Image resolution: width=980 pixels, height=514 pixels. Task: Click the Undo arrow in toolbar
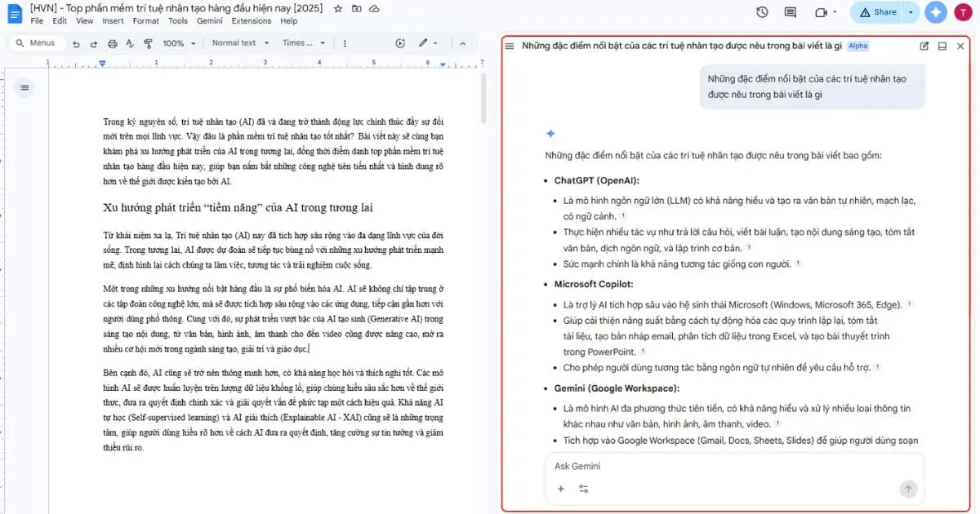76,43
